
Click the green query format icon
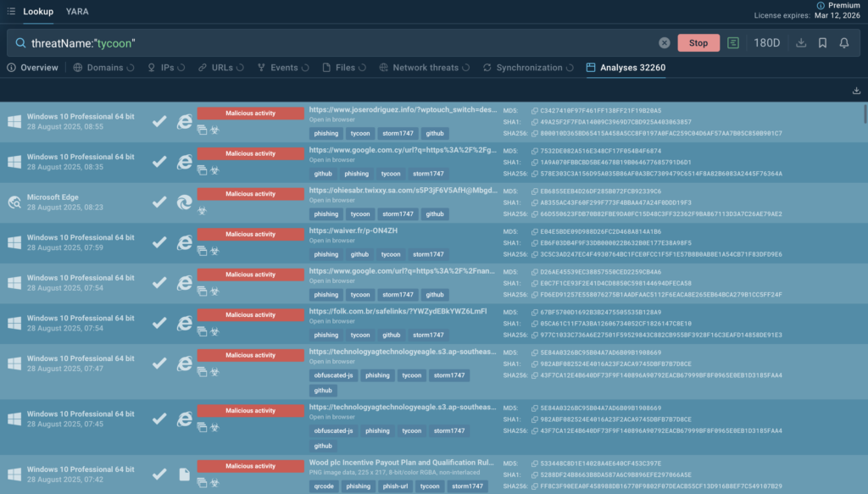pyautogui.click(x=733, y=43)
